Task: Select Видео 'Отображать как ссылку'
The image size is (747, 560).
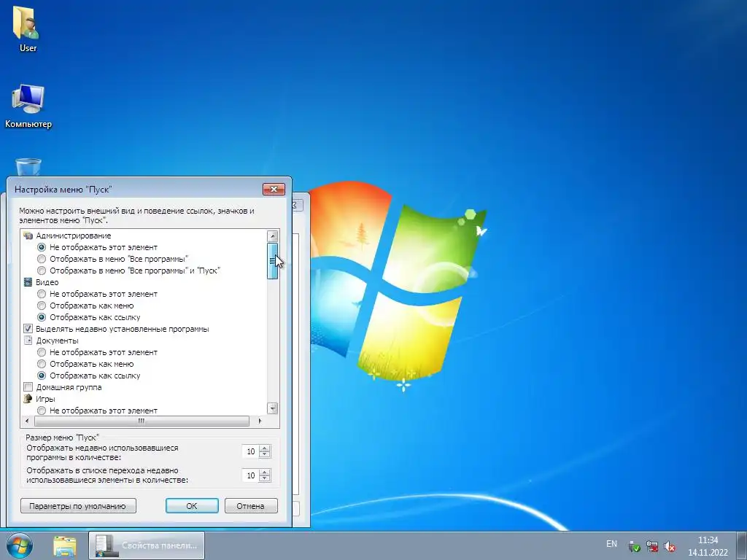Action: click(42, 317)
